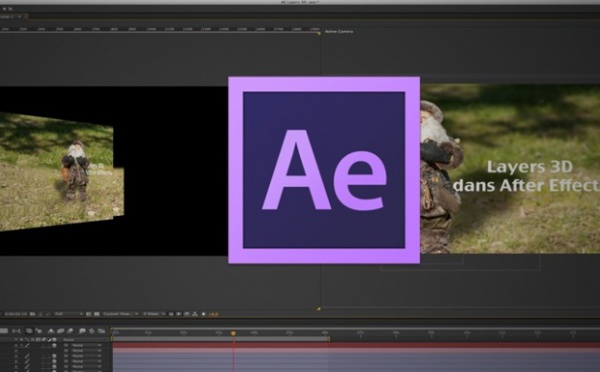Click the Active Camera view label

click(339, 31)
